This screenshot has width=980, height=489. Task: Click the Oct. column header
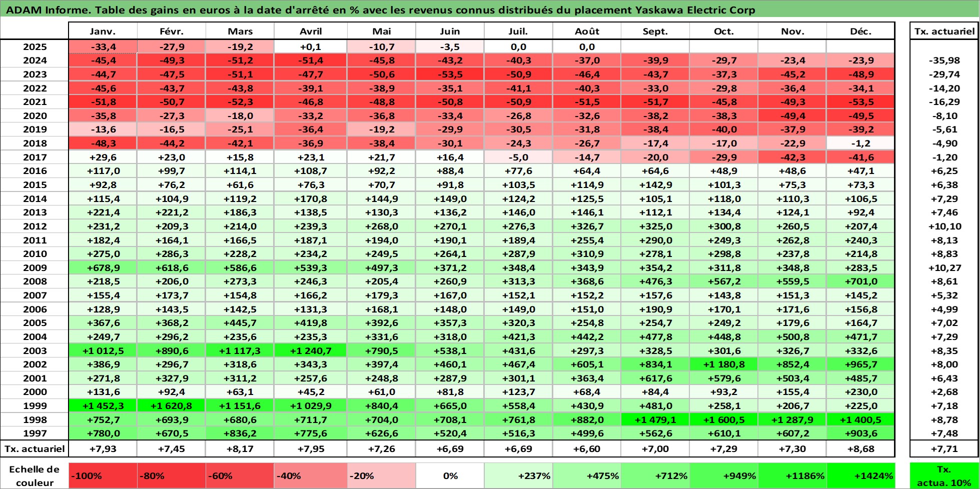point(724,31)
